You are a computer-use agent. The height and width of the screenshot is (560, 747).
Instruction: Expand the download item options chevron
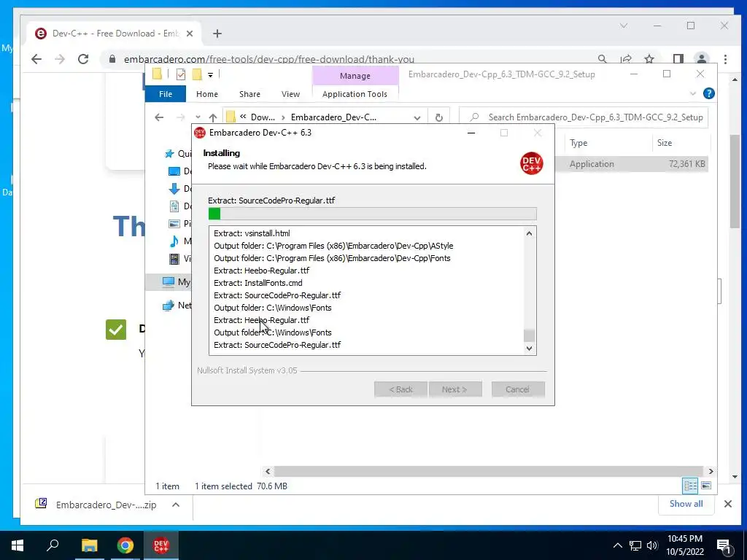pos(176,505)
